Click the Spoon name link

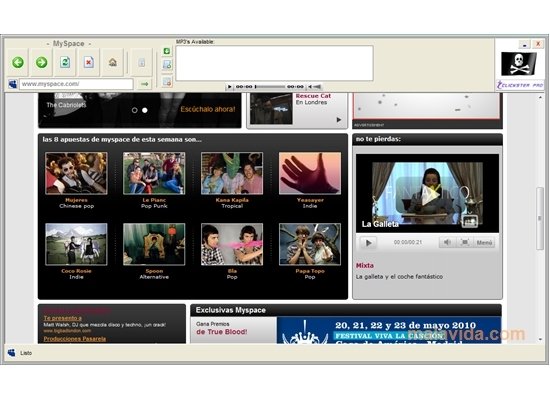tap(154, 271)
